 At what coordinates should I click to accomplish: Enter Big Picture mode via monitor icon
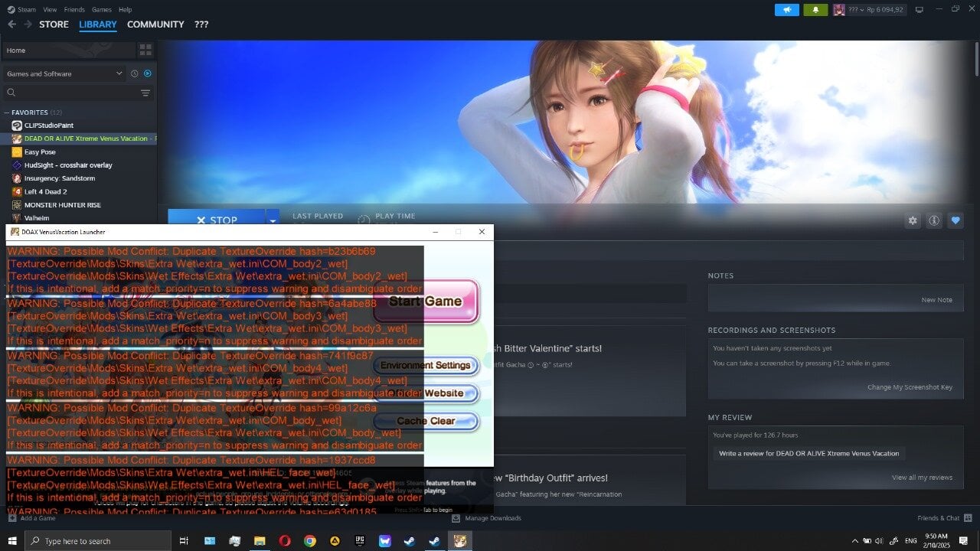pyautogui.click(x=920, y=10)
